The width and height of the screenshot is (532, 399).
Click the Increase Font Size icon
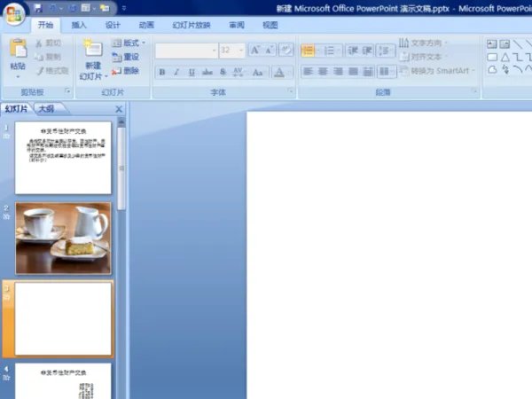coord(255,51)
